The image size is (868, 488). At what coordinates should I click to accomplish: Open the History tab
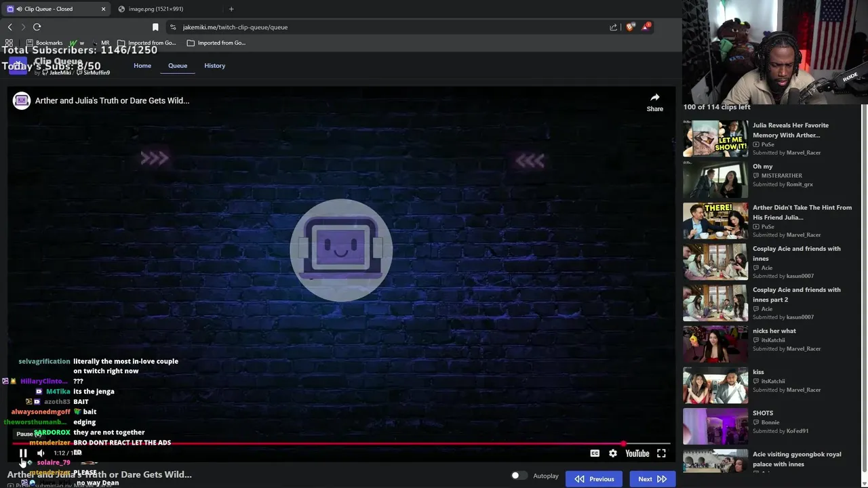pyautogui.click(x=215, y=66)
